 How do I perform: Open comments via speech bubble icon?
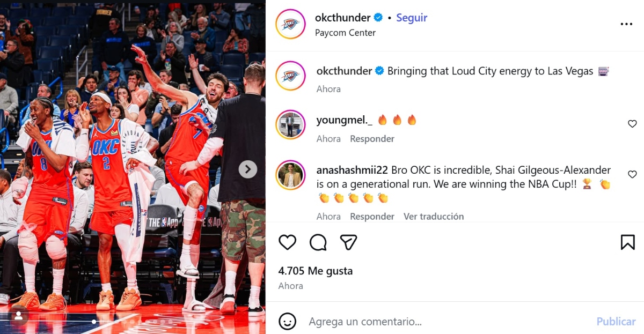coord(318,242)
